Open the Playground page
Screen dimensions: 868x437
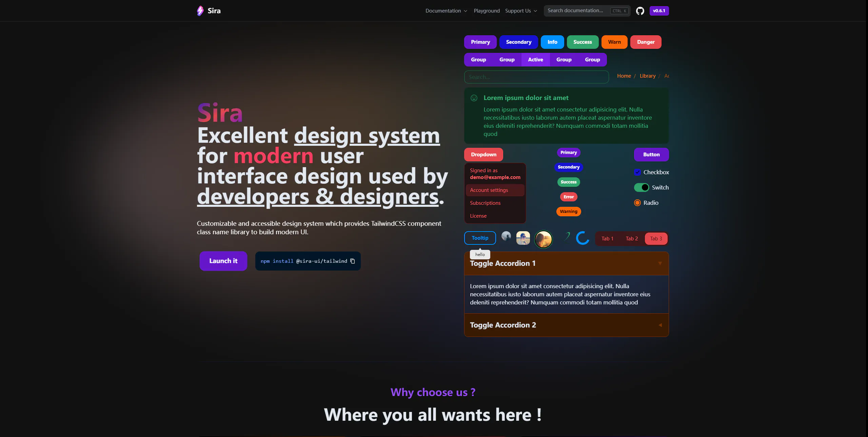click(x=487, y=11)
